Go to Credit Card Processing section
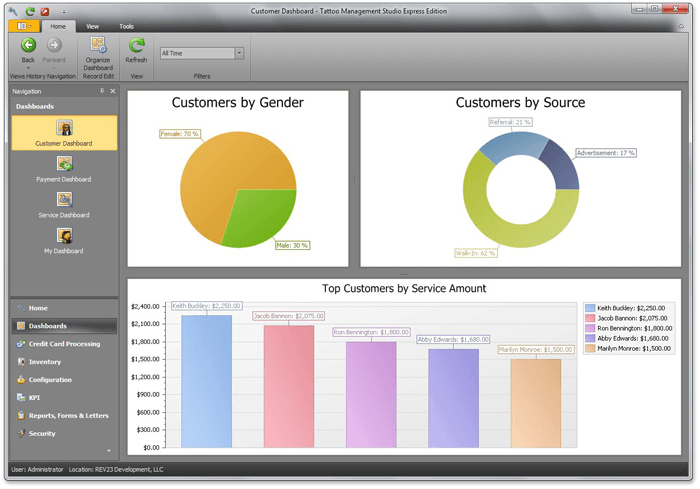The width and height of the screenshot is (700, 489). click(64, 344)
